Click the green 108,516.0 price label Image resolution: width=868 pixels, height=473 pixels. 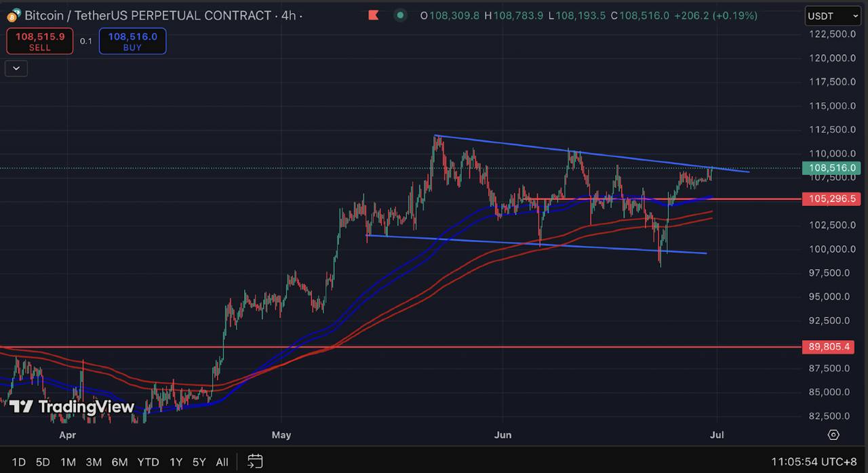click(832, 167)
